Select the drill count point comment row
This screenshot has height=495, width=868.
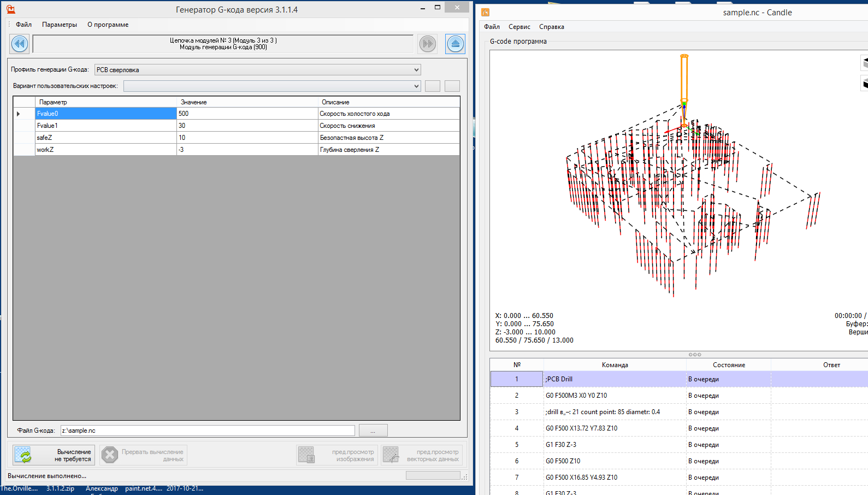(x=680, y=412)
